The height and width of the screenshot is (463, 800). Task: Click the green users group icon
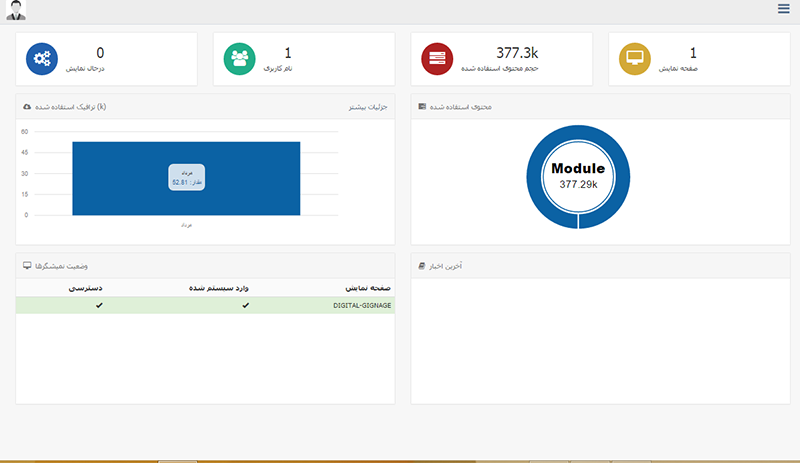[x=239, y=59]
